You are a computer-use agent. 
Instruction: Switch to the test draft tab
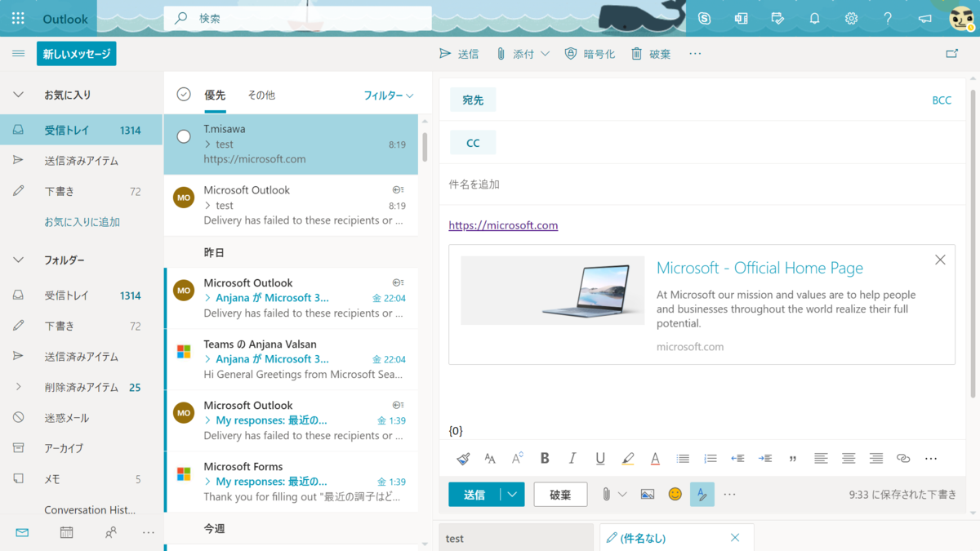pyautogui.click(x=516, y=538)
